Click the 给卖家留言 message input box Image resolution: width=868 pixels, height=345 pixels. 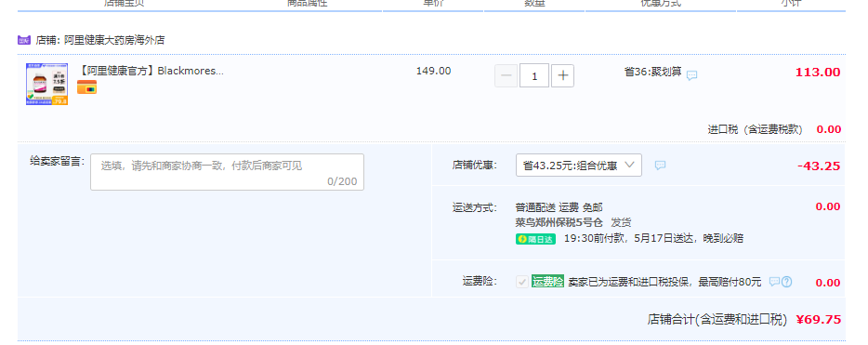coord(227,172)
